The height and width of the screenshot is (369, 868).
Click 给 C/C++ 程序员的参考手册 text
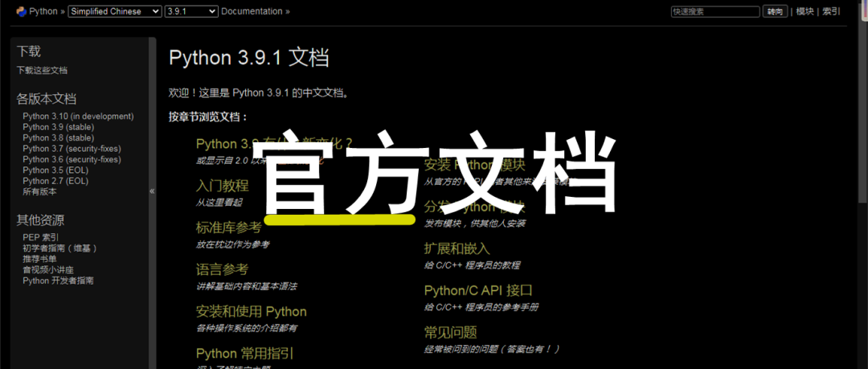481,307
